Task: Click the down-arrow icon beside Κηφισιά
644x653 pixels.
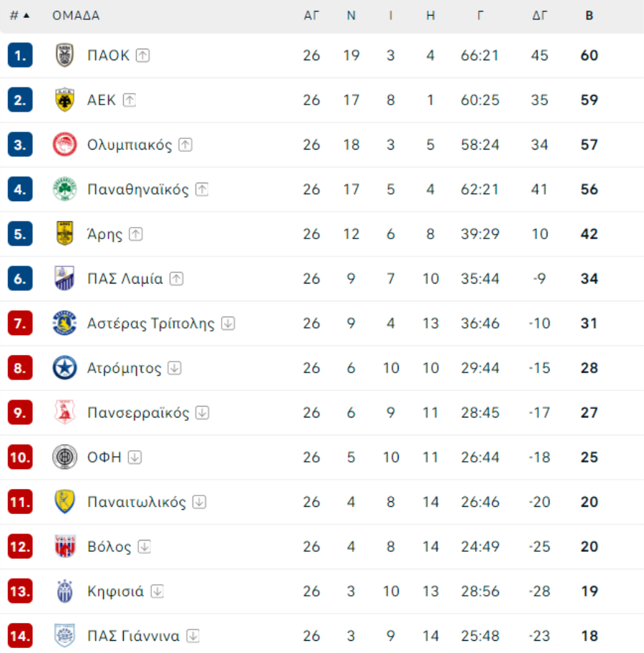Action: pyautogui.click(x=157, y=591)
